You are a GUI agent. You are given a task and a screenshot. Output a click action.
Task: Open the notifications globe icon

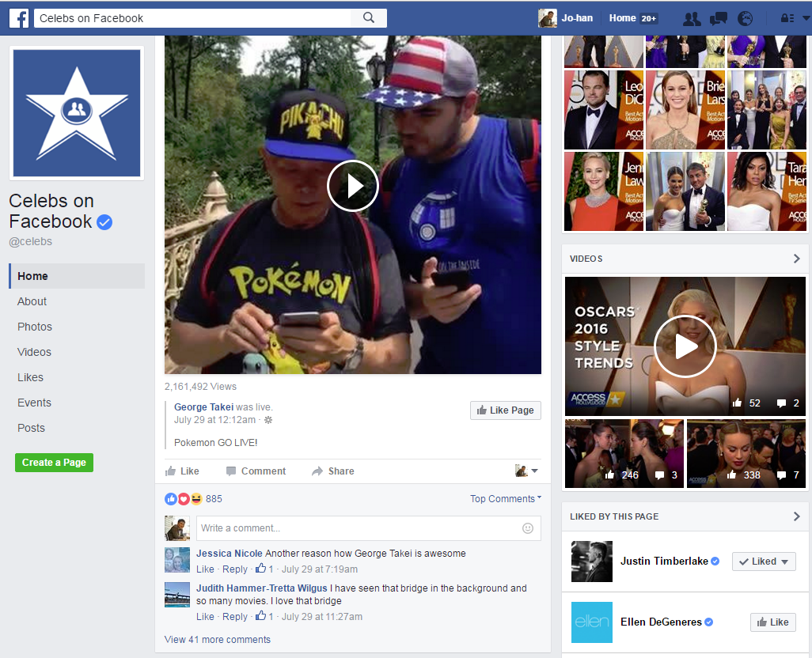coord(745,19)
